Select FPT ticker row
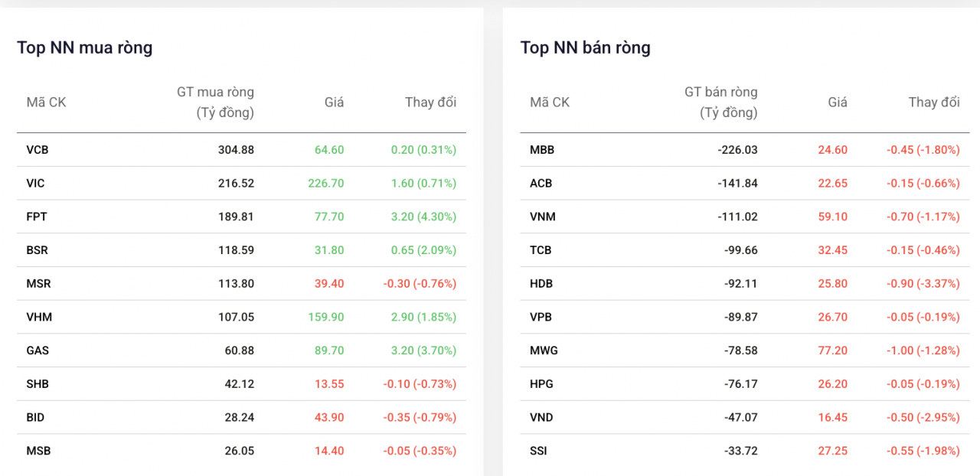Screen dimensions: 980x476 [x=241, y=217]
